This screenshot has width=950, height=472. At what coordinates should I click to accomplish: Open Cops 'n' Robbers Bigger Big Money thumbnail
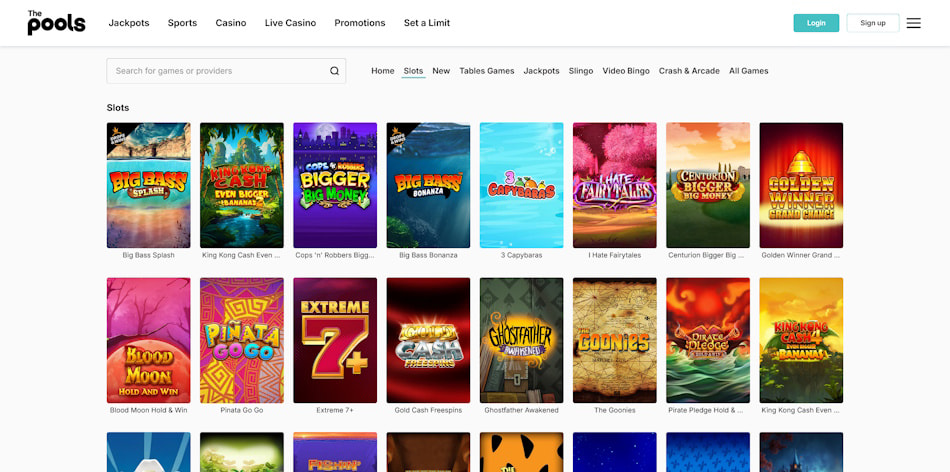pos(335,185)
